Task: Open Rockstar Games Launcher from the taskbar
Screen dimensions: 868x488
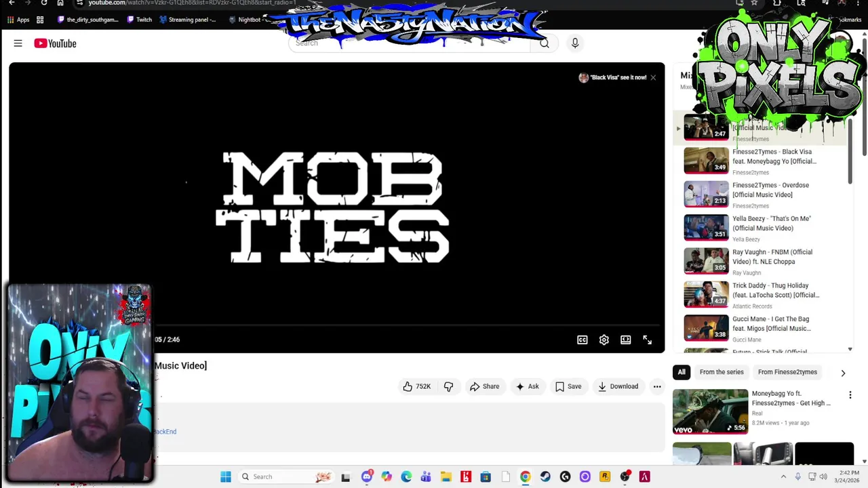Action: click(605, 477)
